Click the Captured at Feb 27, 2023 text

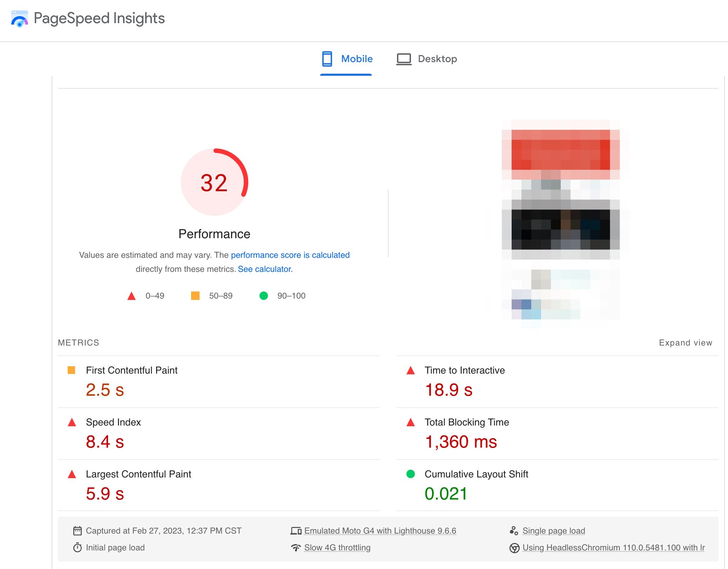pyautogui.click(x=164, y=531)
